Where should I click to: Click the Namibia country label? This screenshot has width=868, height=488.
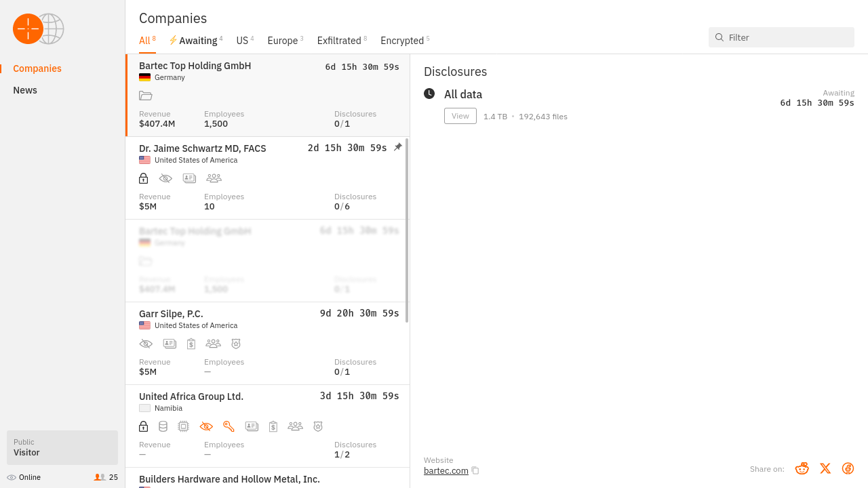(x=168, y=408)
